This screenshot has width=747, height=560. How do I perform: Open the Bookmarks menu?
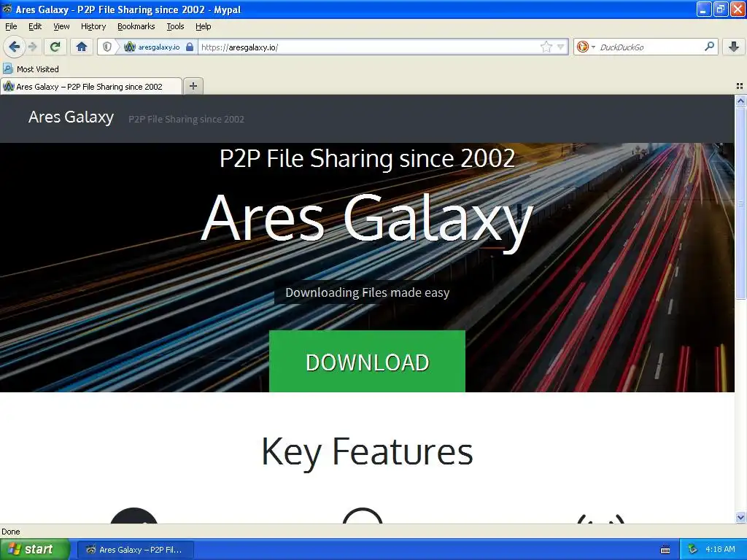136,26
